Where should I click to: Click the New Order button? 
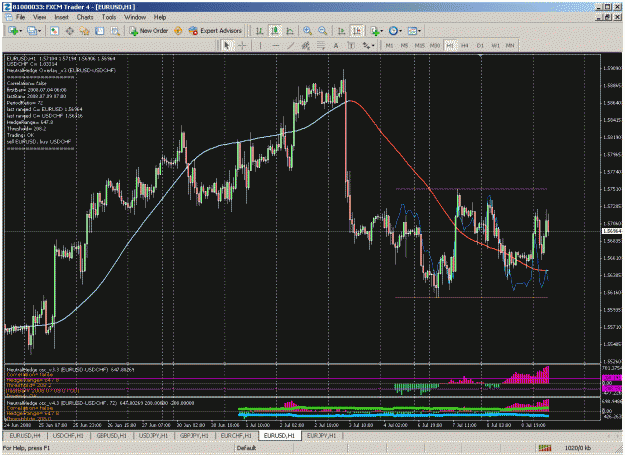pyautogui.click(x=149, y=31)
